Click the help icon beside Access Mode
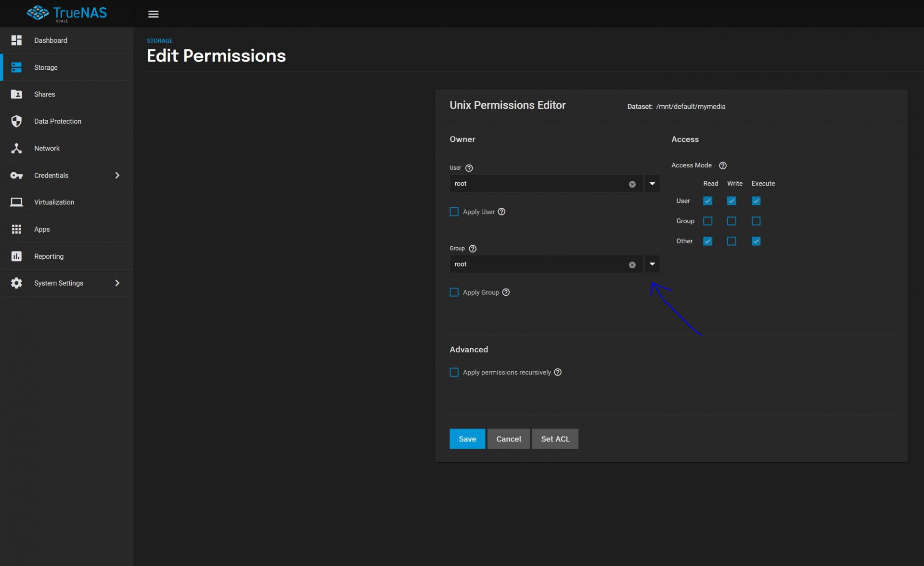The image size is (924, 566). pyautogui.click(x=722, y=165)
